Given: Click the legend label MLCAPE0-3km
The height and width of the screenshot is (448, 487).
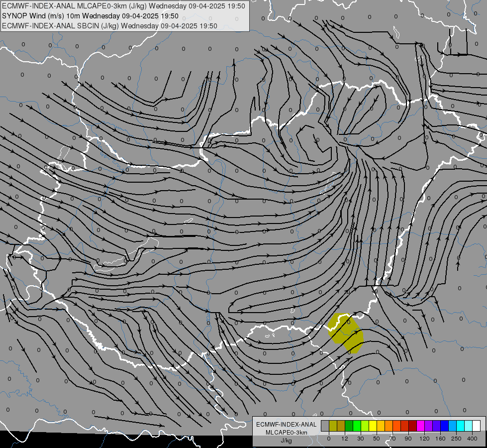Looking at the screenshot, I should click(287, 433).
